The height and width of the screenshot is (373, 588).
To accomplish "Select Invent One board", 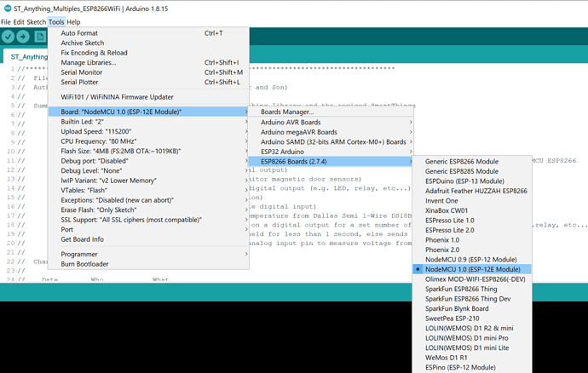I will coord(472,201).
